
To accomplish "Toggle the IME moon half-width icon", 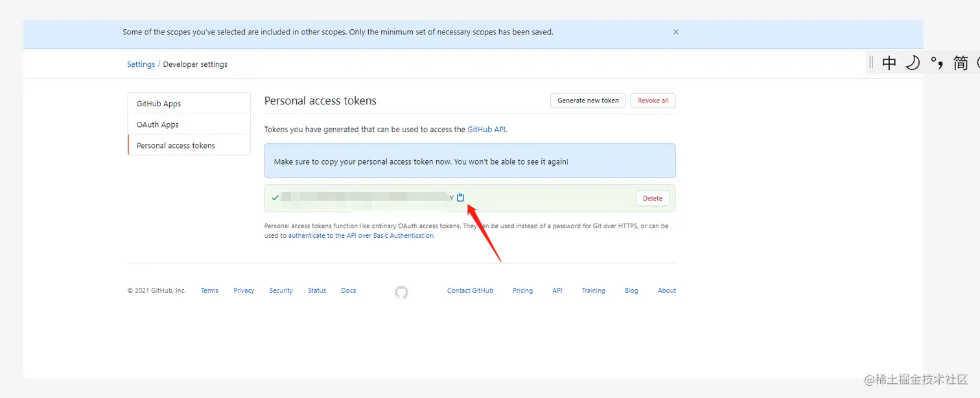I will pyautogui.click(x=913, y=63).
